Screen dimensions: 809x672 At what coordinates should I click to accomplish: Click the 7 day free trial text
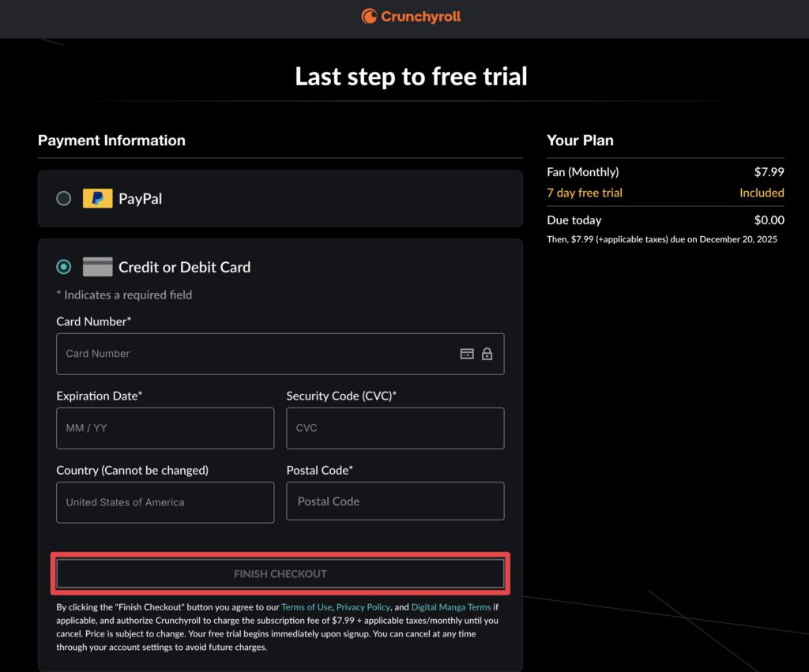[585, 193]
